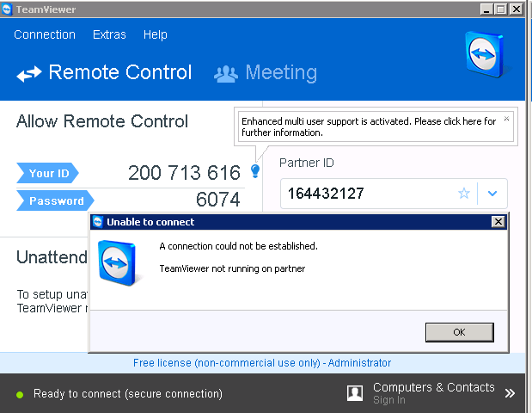532x413 pixels.
Task: Click the lightbulb hint icon beside Your ID
Action: (x=255, y=171)
